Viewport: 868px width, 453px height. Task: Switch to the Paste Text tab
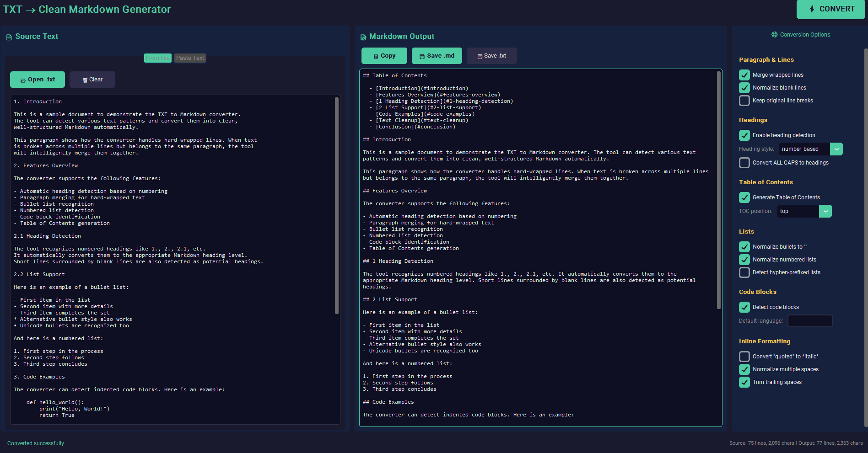pos(190,58)
